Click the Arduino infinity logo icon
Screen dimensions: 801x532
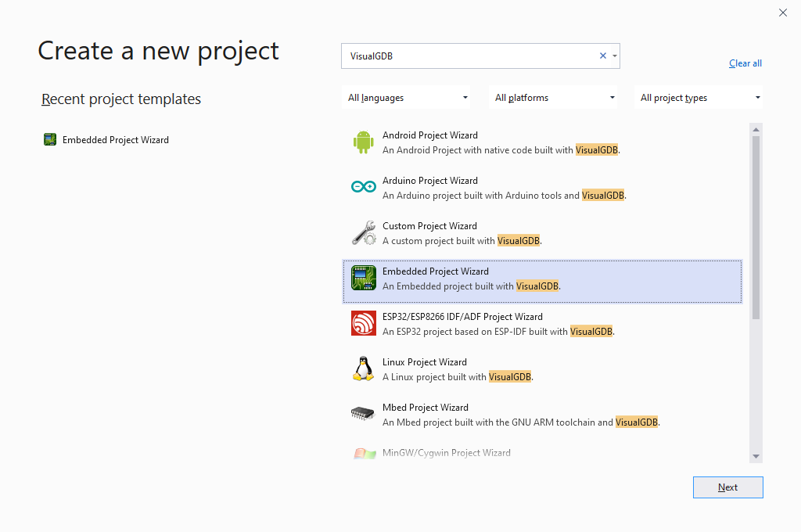363,187
